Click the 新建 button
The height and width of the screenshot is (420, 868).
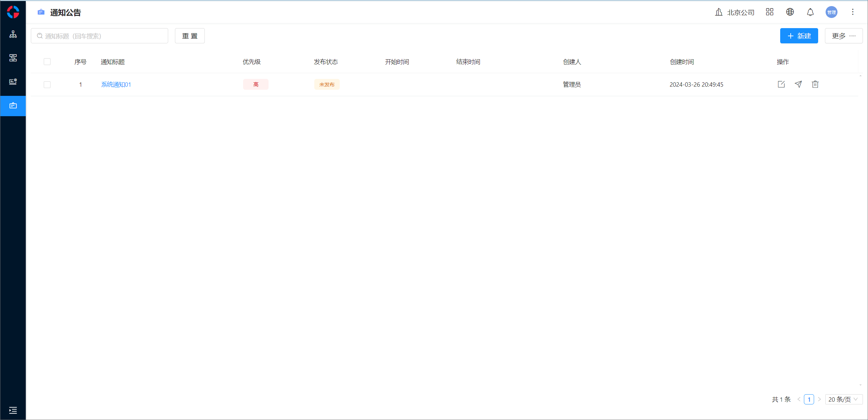click(x=799, y=36)
